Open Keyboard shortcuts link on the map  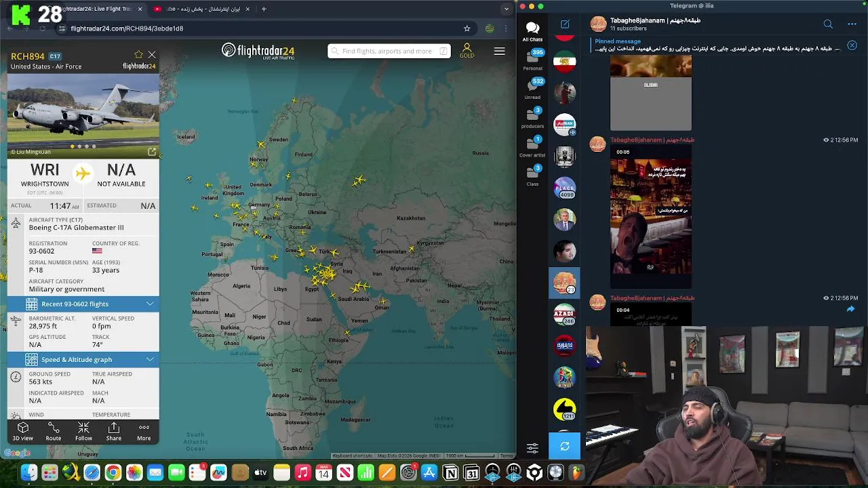(353, 455)
